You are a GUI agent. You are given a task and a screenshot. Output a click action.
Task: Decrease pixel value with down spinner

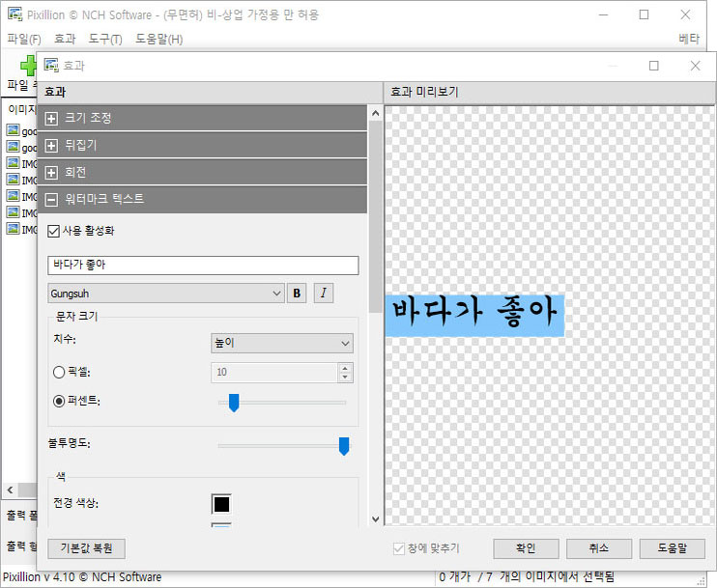345,378
